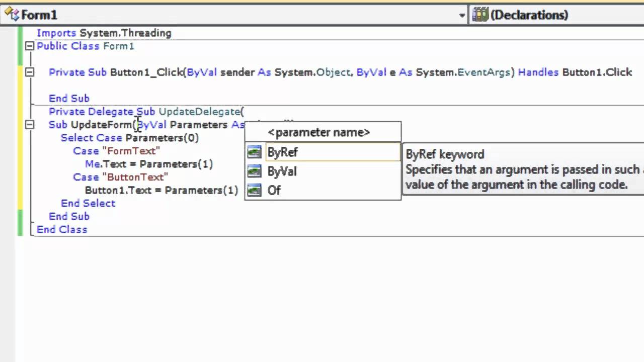Click the ByVal keyword icon

point(255,171)
